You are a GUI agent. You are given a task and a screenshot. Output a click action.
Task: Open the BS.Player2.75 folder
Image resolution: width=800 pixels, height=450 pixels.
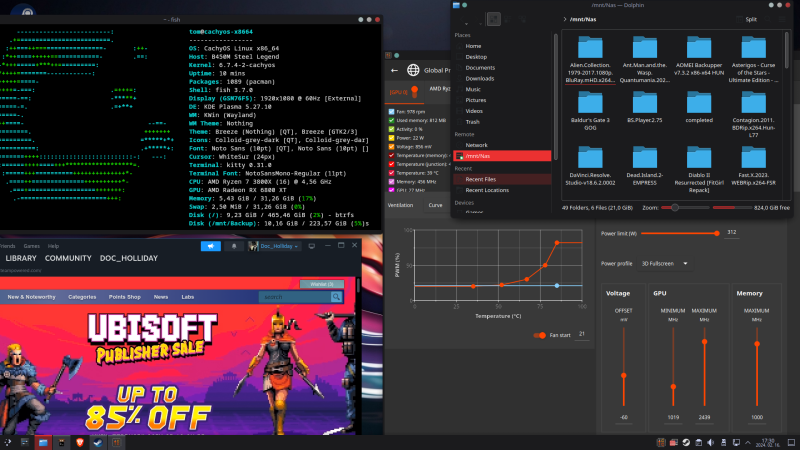coord(644,108)
